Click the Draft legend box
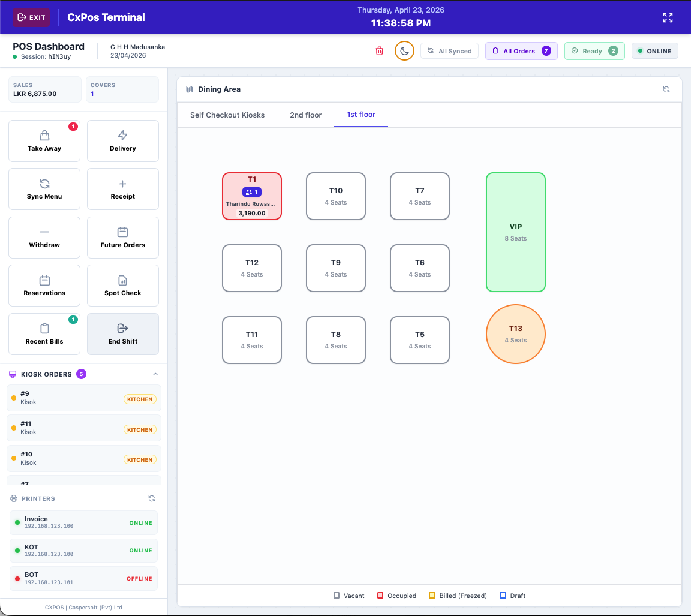This screenshot has width=691, height=616. point(503,595)
